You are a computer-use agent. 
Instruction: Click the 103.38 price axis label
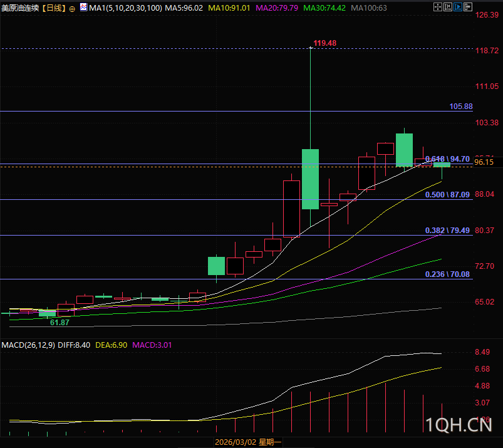pyautogui.click(x=487, y=122)
